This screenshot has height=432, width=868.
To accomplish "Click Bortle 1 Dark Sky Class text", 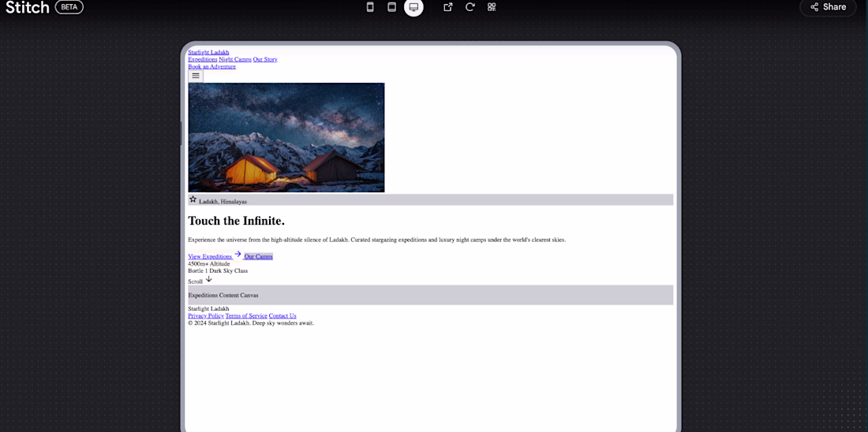I will (218, 271).
